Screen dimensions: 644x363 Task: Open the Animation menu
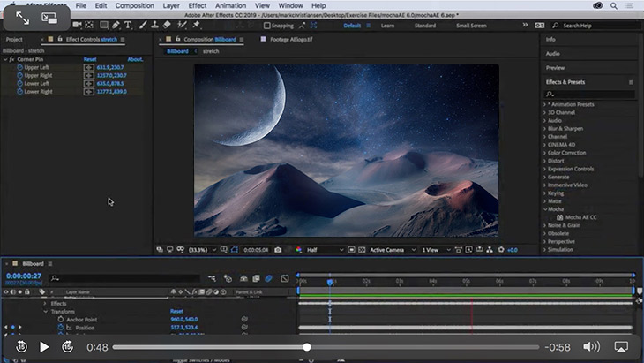231,6
